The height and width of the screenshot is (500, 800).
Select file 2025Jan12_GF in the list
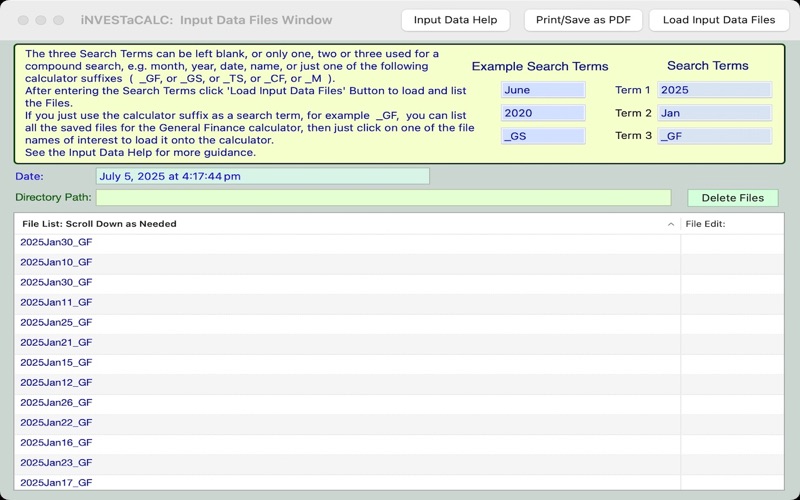click(347, 383)
